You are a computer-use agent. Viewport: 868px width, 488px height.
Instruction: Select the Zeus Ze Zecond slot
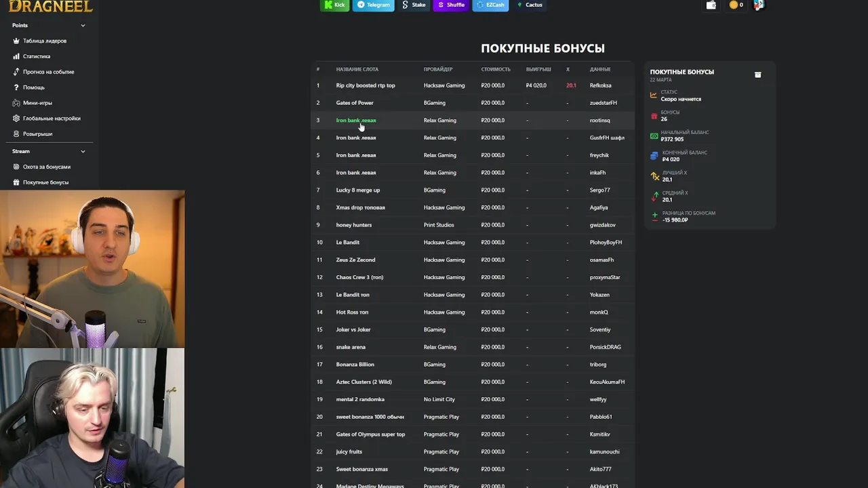click(355, 260)
